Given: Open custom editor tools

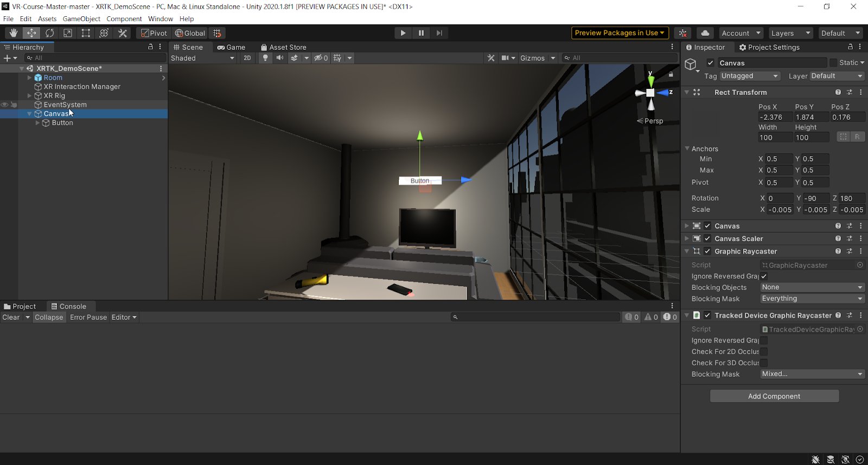Looking at the screenshot, I should click(123, 33).
